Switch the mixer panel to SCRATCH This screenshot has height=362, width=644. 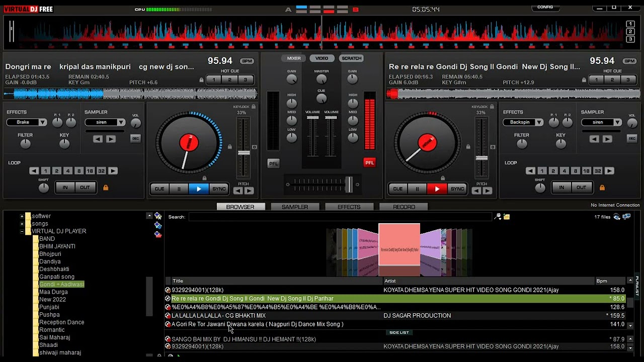pyautogui.click(x=351, y=58)
